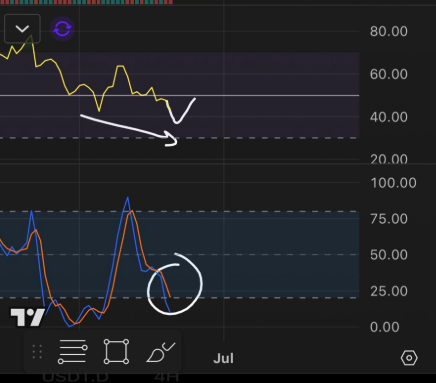Click the 50.00 stochastic scale label
This screenshot has height=383, width=436.
coord(389,255)
